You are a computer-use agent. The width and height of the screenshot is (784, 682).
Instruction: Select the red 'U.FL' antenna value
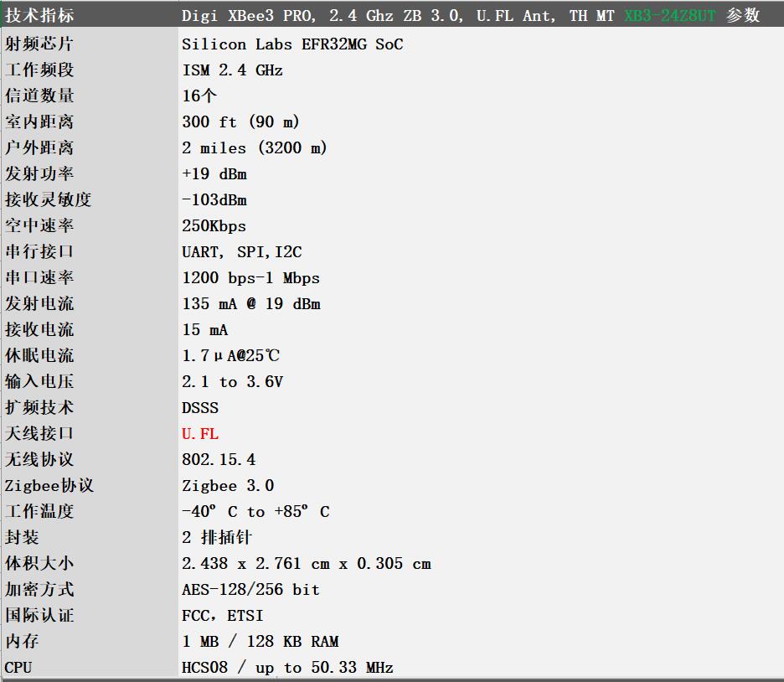click(x=200, y=434)
